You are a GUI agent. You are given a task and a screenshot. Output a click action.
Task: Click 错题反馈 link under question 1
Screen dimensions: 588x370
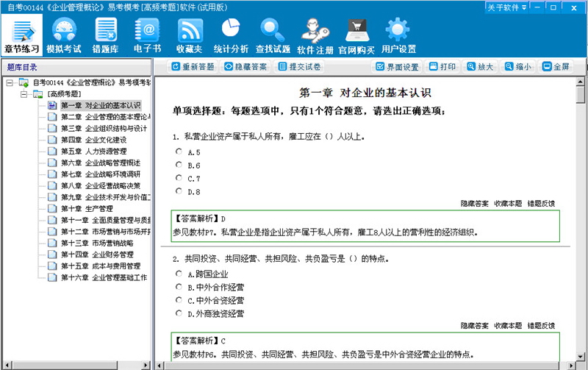(x=541, y=203)
